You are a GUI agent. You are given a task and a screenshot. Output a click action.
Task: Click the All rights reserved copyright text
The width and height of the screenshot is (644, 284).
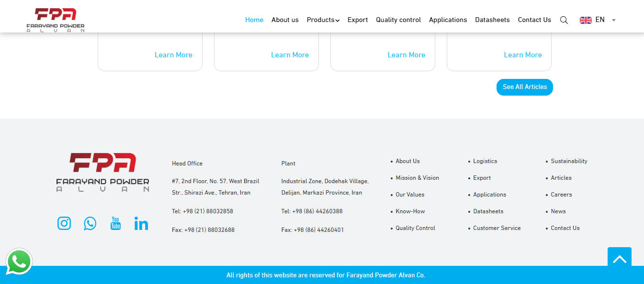coord(326,275)
